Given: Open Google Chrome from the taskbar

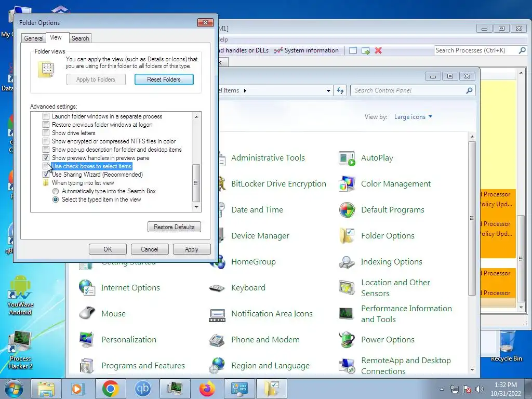Looking at the screenshot, I should (x=110, y=389).
